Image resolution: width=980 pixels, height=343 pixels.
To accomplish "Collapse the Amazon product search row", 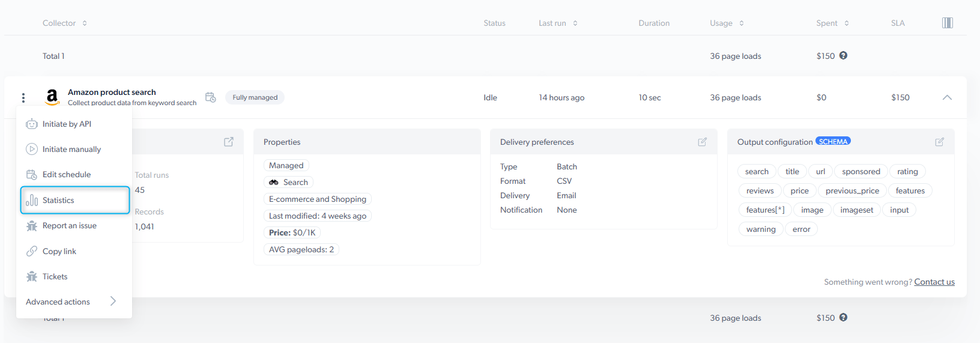I will pos(947,97).
